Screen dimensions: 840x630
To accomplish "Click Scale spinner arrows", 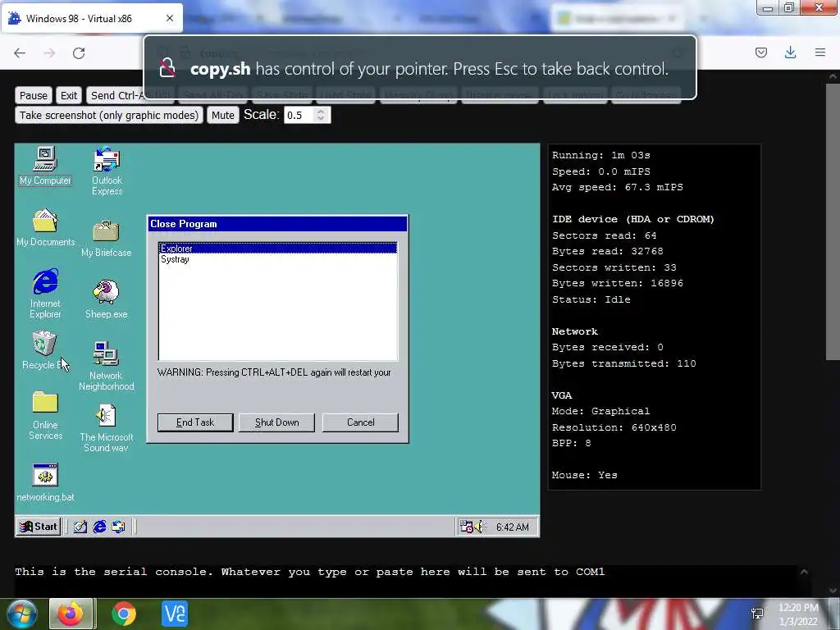I will (321, 115).
